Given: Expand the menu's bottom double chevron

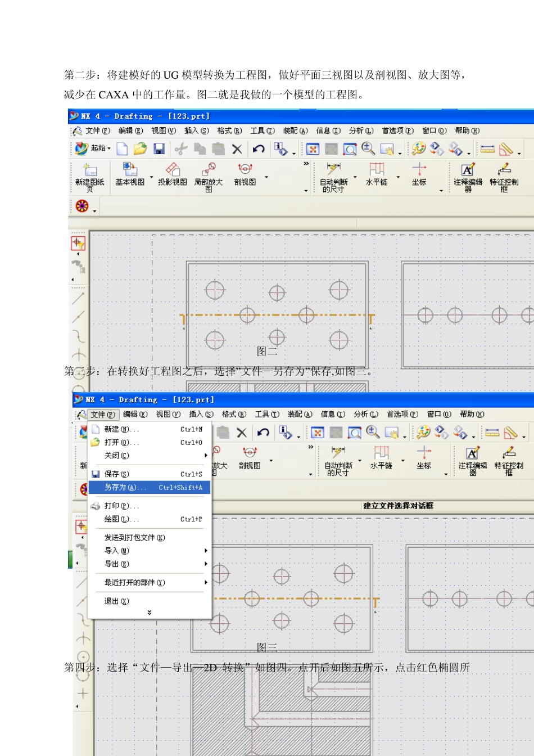Looking at the screenshot, I should tap(149, 613).
